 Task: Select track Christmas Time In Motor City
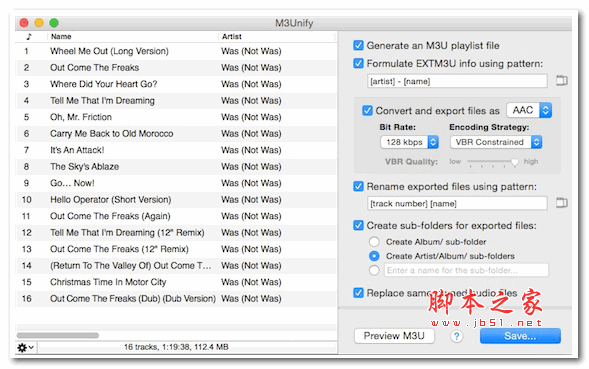coord(176,282)
